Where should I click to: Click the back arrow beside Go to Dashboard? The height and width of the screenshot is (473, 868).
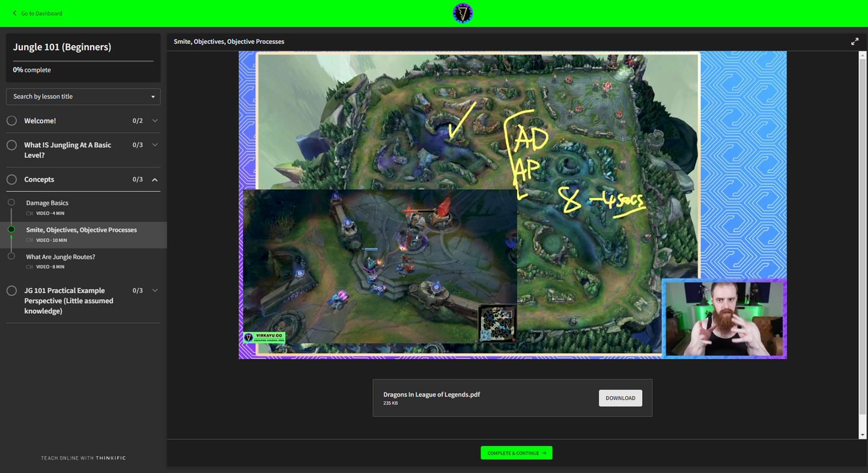pos(14,13)
